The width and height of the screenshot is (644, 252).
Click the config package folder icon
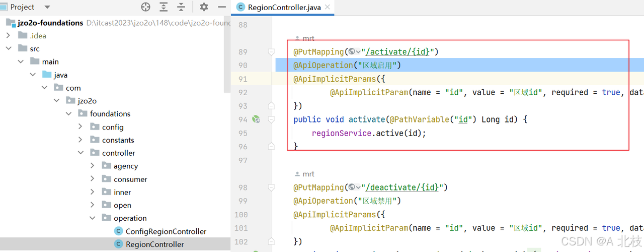tap(95, 127)
